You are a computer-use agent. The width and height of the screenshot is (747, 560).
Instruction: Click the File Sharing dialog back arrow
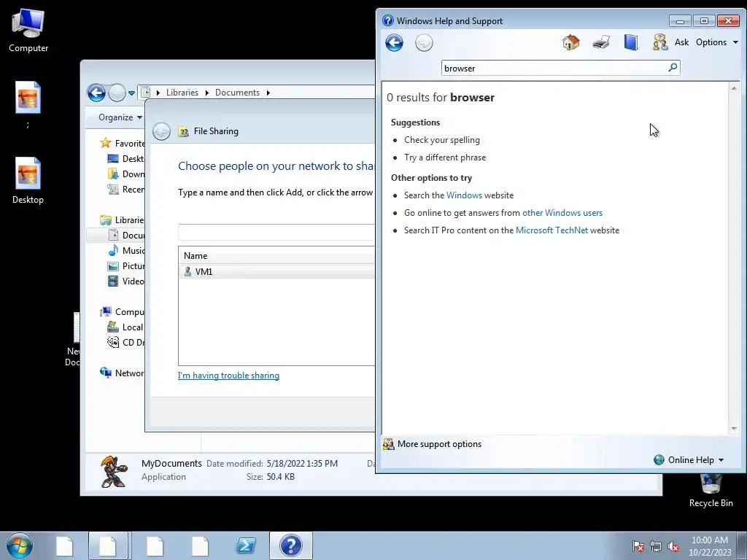161,131
